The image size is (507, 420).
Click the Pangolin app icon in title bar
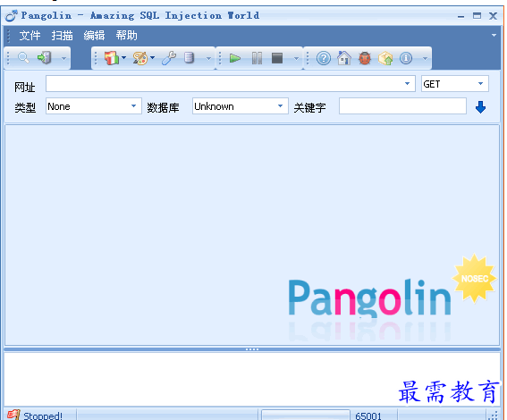pyautogui.click(x=12, y=15)
